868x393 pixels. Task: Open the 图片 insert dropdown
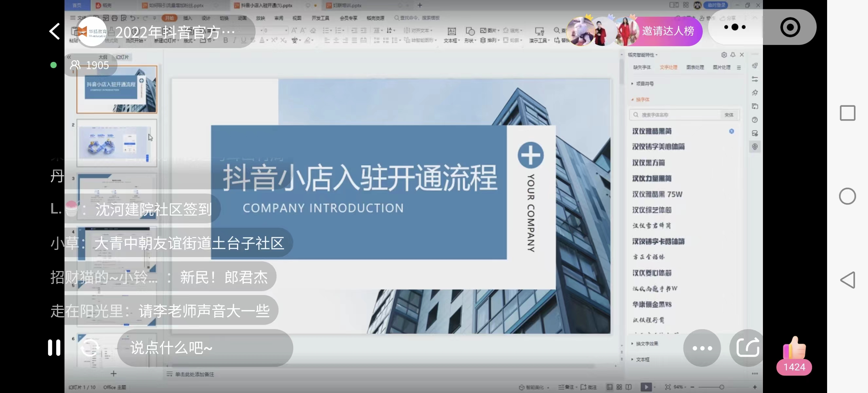coord(490,30)
